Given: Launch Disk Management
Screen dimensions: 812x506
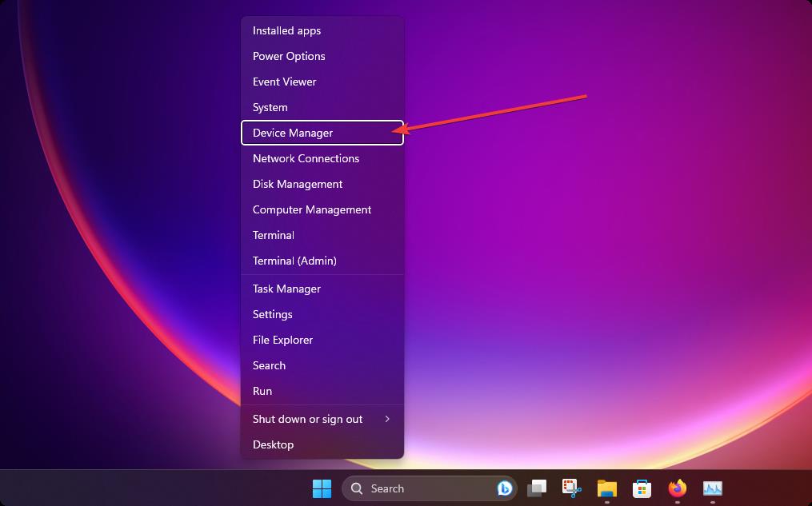Looking at the screenshot, I should [x=298, y=184].
